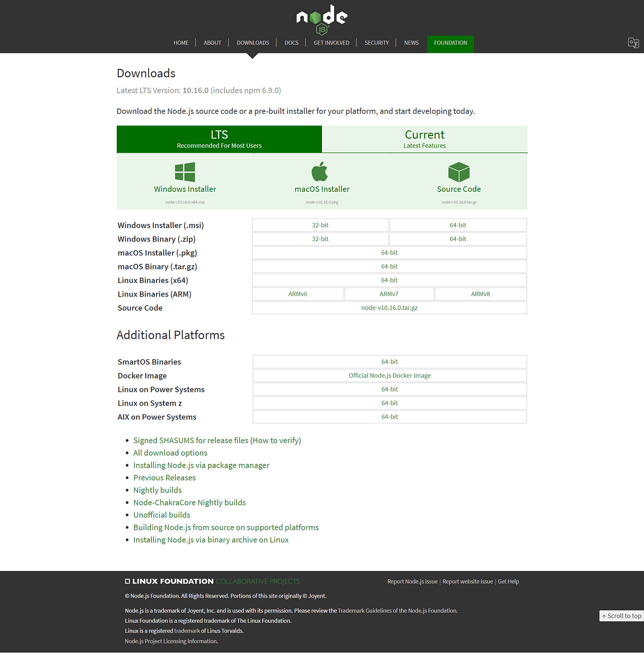
Task: Open the Previous Releases link
Action: click(165, 477)
